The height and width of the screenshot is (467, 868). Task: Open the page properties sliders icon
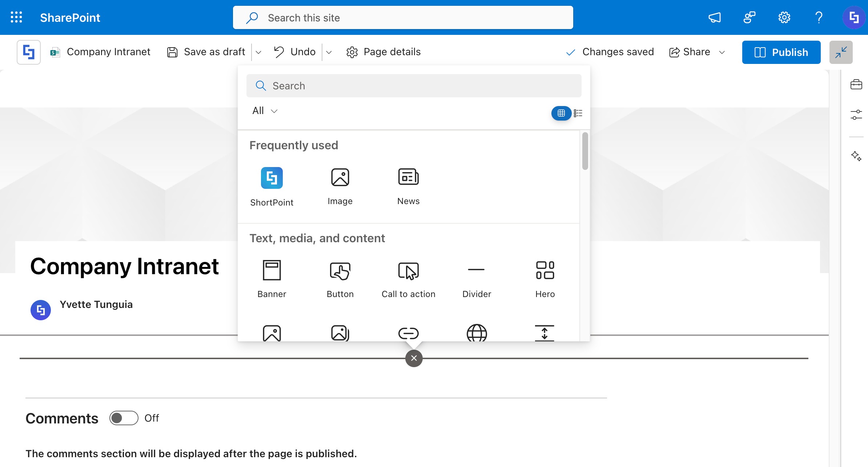pos(856,115)
